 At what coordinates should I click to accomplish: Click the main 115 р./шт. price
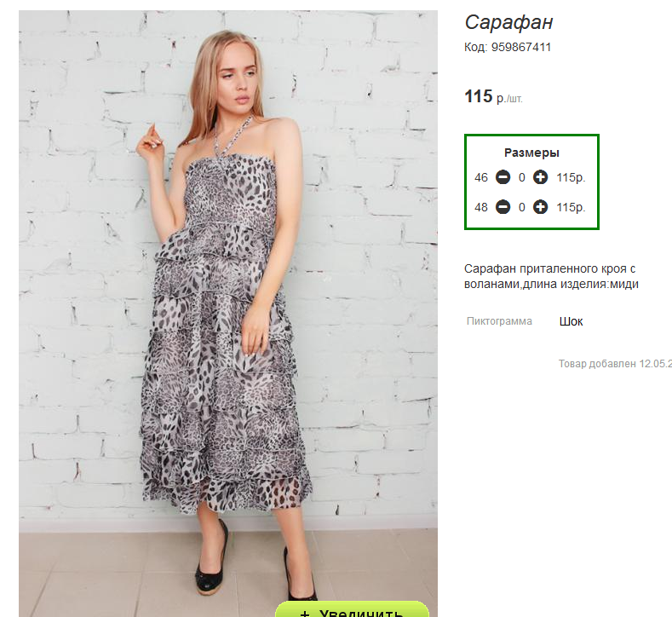coord(493,97)
